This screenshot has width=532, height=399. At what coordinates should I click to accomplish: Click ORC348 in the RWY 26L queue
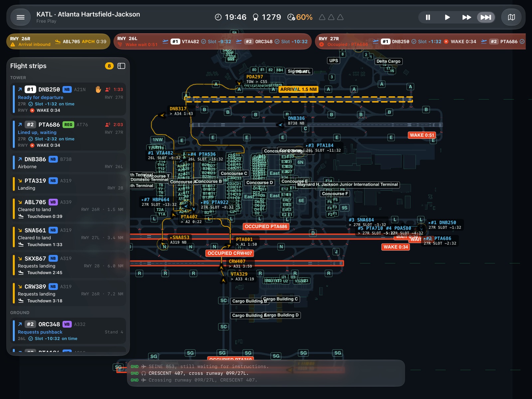pyautogui.click(x=264, y=42)
